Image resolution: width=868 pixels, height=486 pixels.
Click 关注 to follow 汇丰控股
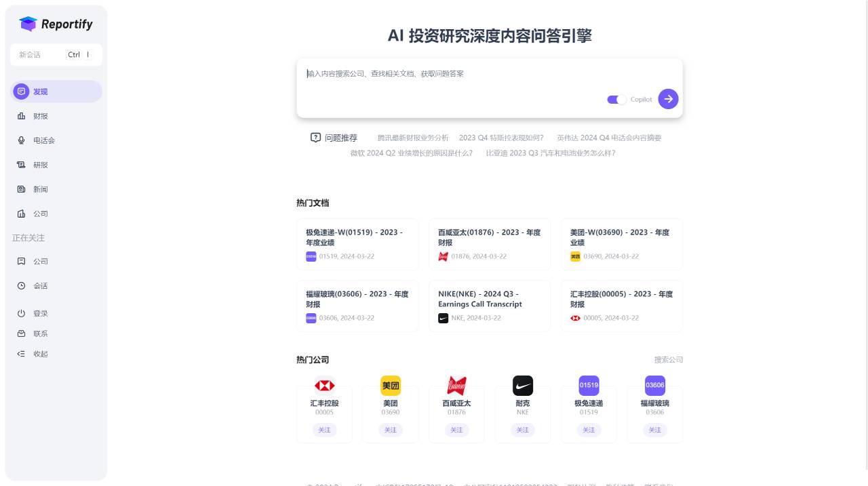(324, 430)
